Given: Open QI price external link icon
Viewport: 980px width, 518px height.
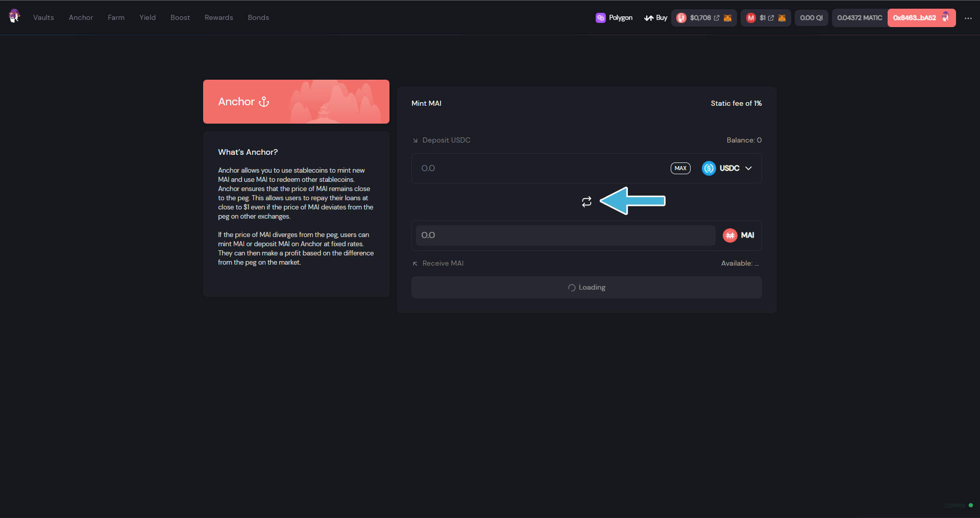Looking at the screenshot, I should [x=717, y=18].
